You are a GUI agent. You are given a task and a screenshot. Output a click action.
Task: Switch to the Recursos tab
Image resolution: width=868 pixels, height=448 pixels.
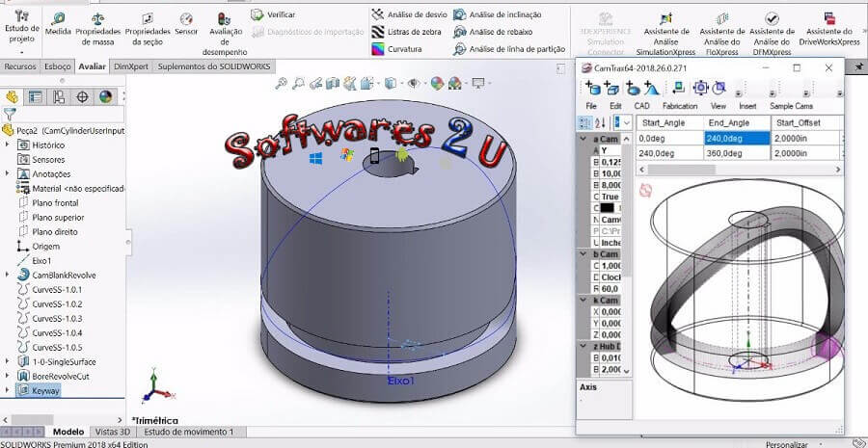(20, 66)
